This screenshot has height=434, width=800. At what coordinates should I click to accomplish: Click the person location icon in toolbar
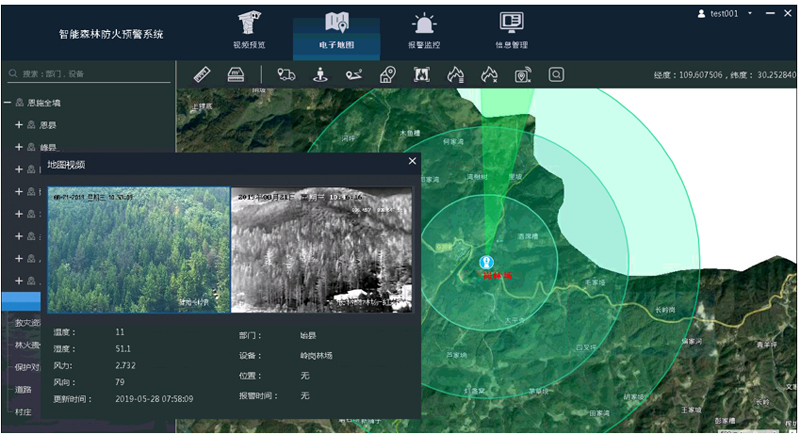[321, 74]
